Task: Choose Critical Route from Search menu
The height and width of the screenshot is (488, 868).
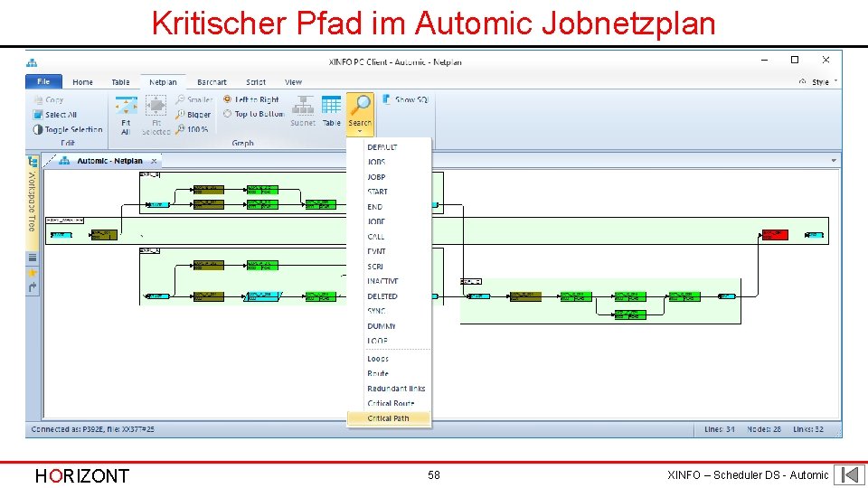Action: [389, 403]
